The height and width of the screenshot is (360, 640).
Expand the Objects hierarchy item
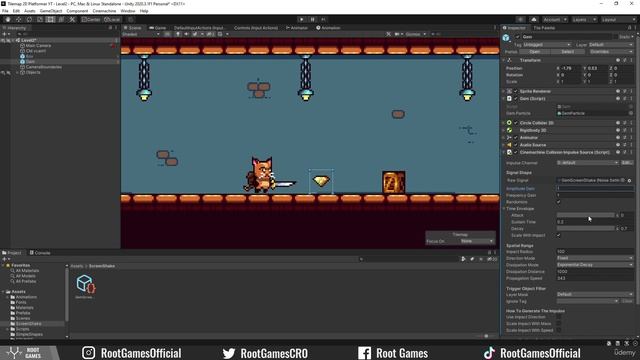18,72
